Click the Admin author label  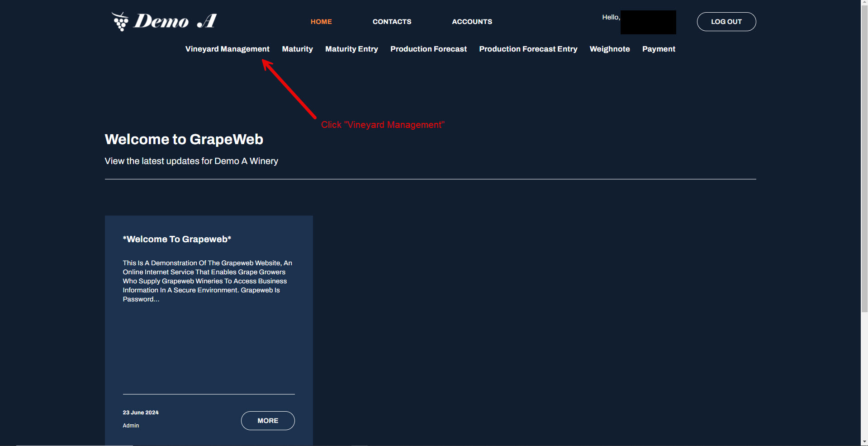tap(131, 425)
